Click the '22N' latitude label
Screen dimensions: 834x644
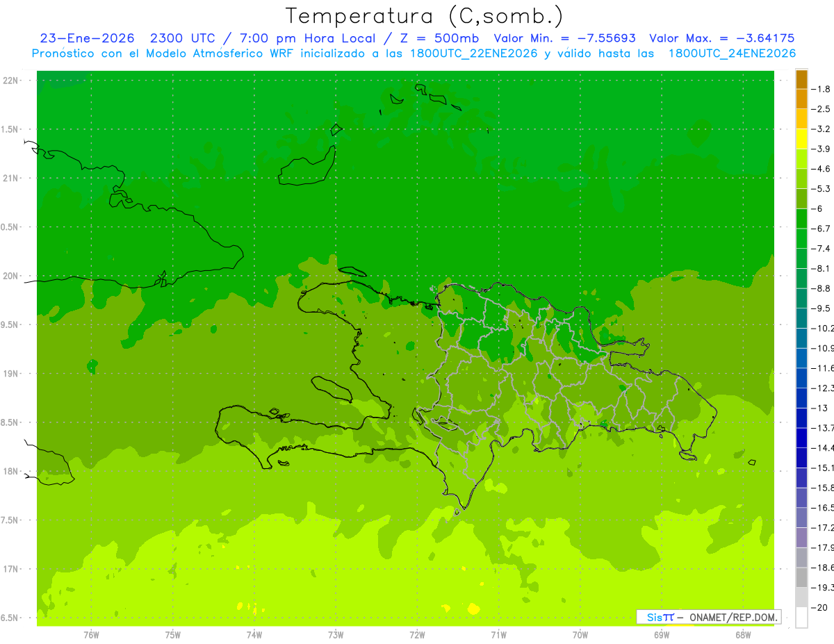[10, 81]
